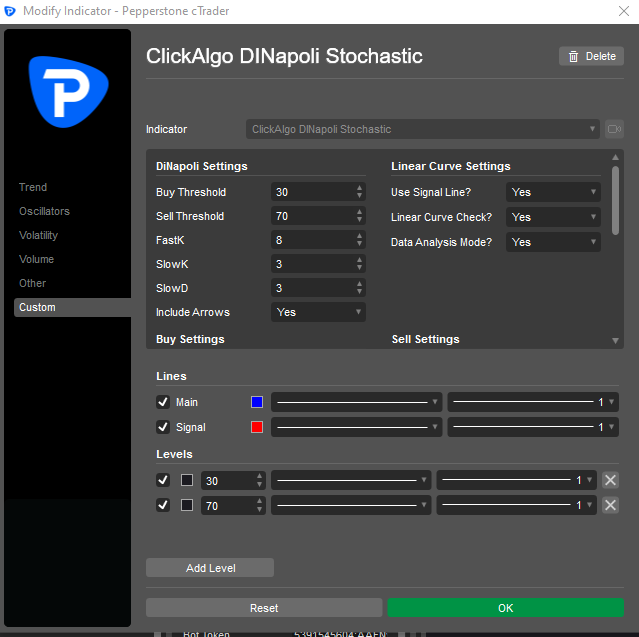Click the SlowD spinner arrows
639x637 pixels.
[359, 288]
